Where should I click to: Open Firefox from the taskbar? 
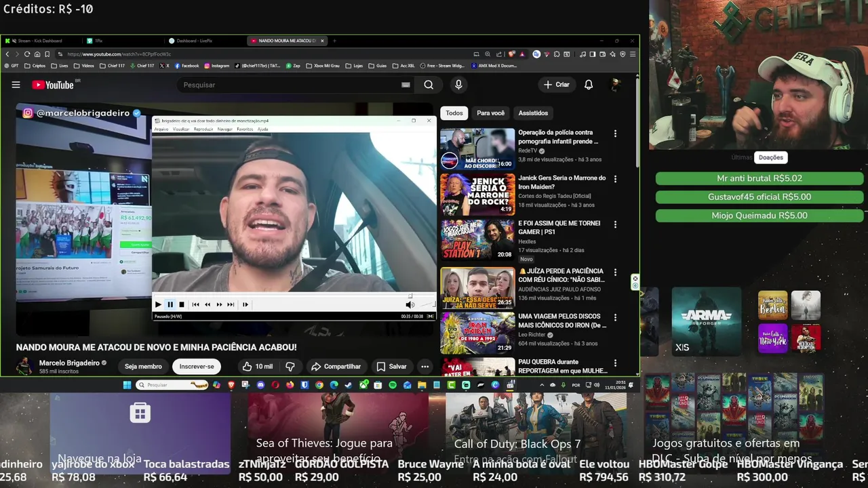point(290,385)
